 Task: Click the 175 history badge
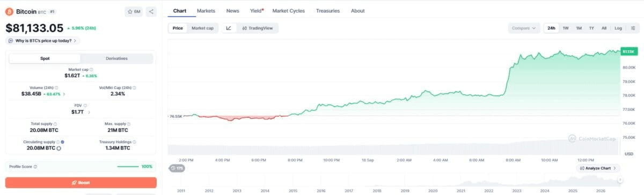(x=177, y=168)
